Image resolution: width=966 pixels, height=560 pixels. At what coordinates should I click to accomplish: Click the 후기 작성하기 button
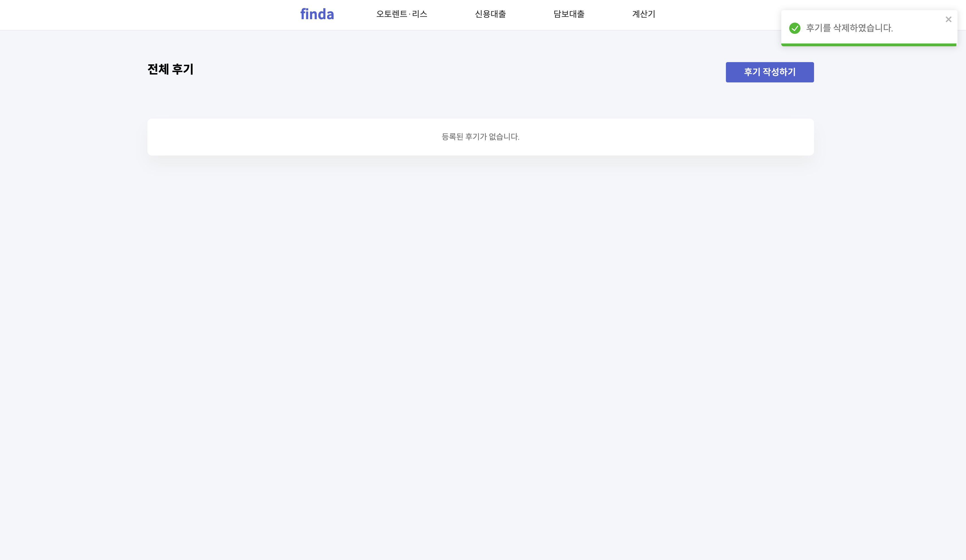[x=769, y=72]
